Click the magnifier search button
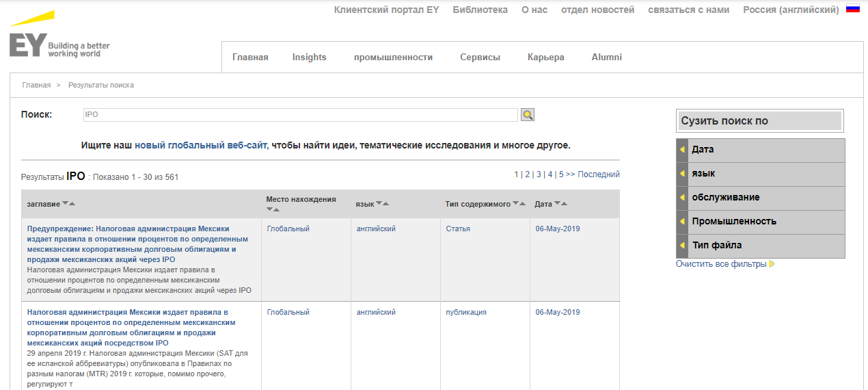 pyautogui.click(x=527, y=115)
